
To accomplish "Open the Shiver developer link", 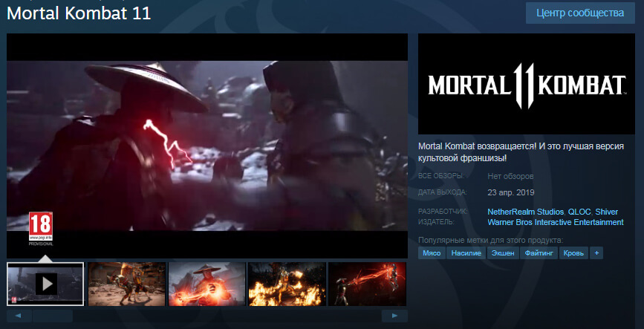I will click(x=607, y=212).
